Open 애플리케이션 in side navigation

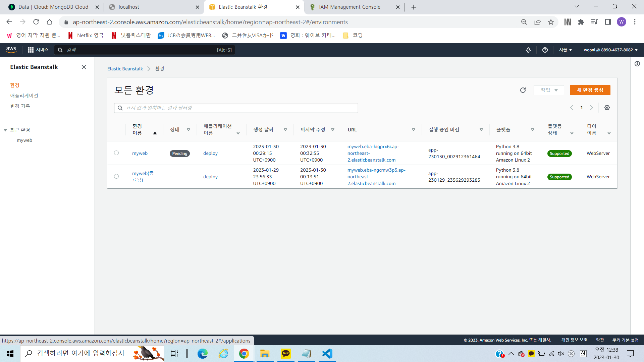tap(24, 96)
